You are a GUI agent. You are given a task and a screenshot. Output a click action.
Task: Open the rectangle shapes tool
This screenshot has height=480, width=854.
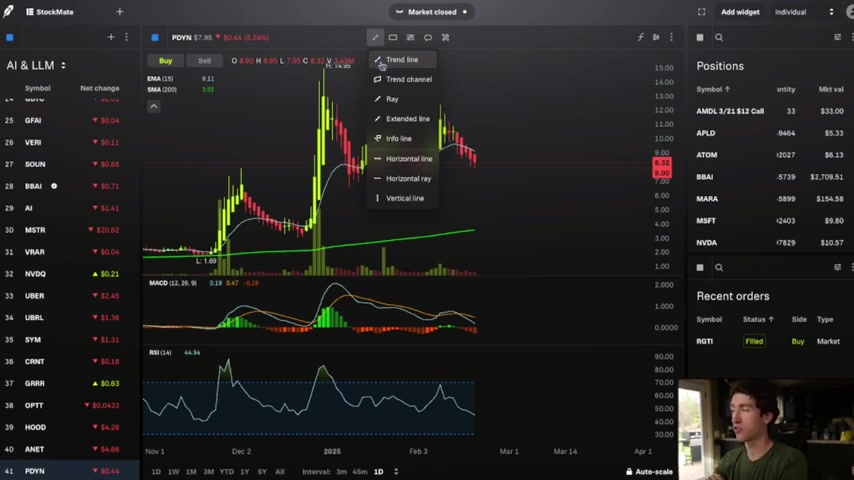[x=393, y=38]
